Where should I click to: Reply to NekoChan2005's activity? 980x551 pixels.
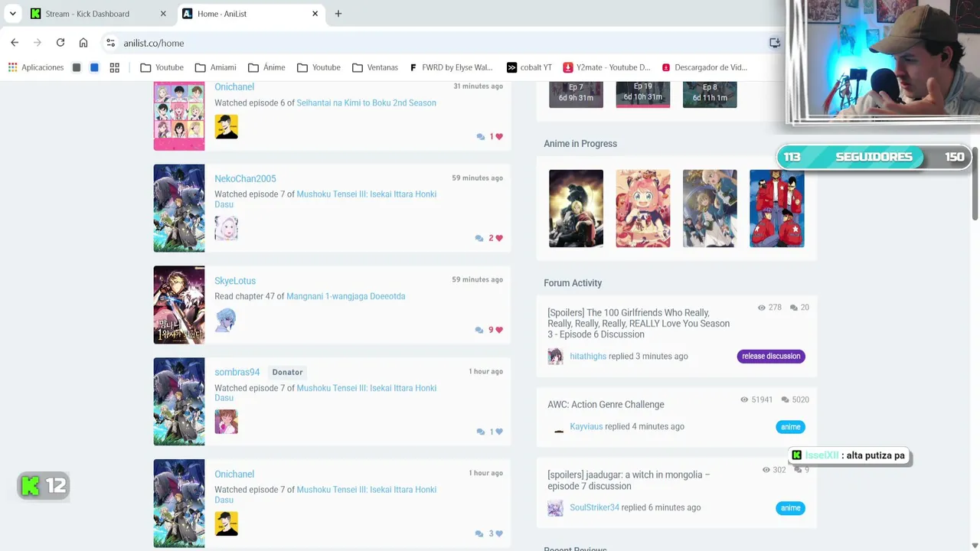click(480, 238)
